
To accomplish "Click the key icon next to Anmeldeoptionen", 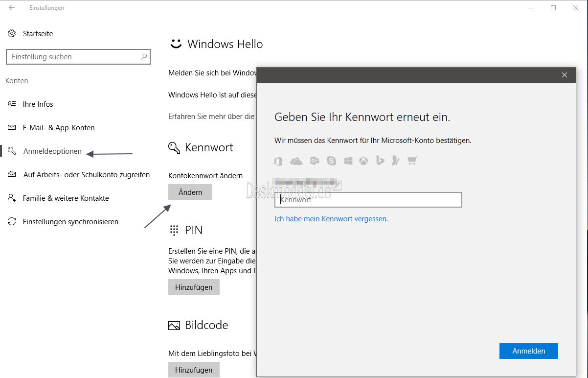I will [12, 151].
